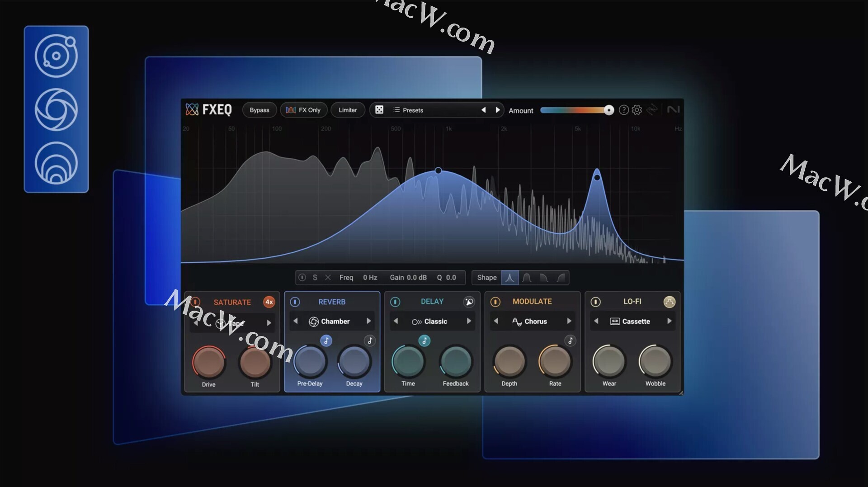Toggle tempo sync note above Delay Time
The image size is (868, 487).
[424, 340]
